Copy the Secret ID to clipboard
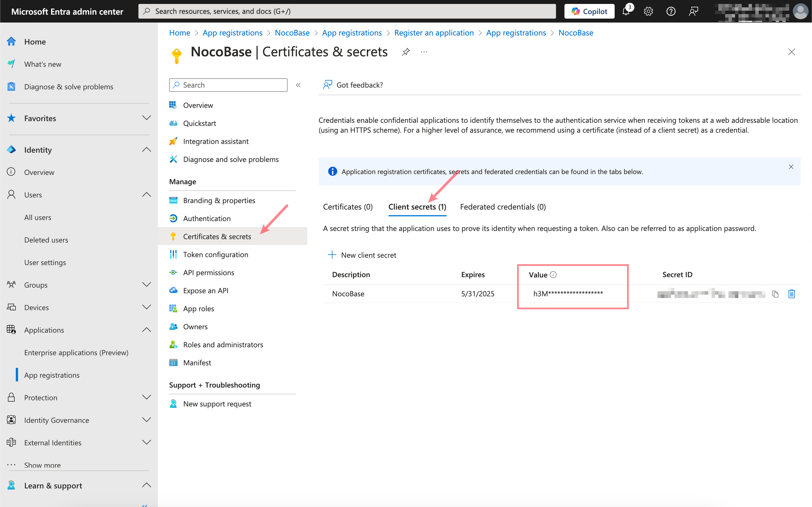The height and width of the screenshot is (507, 812). pos(775,294)
